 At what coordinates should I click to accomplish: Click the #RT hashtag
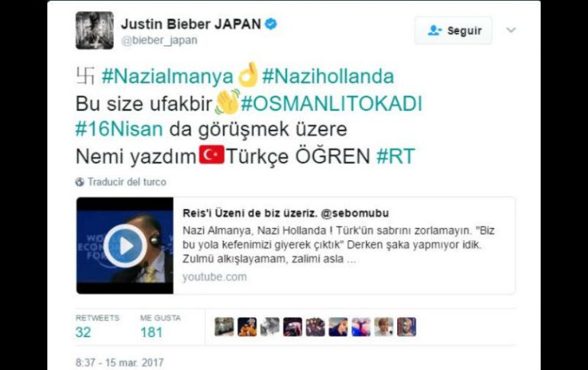coord(396,156)
